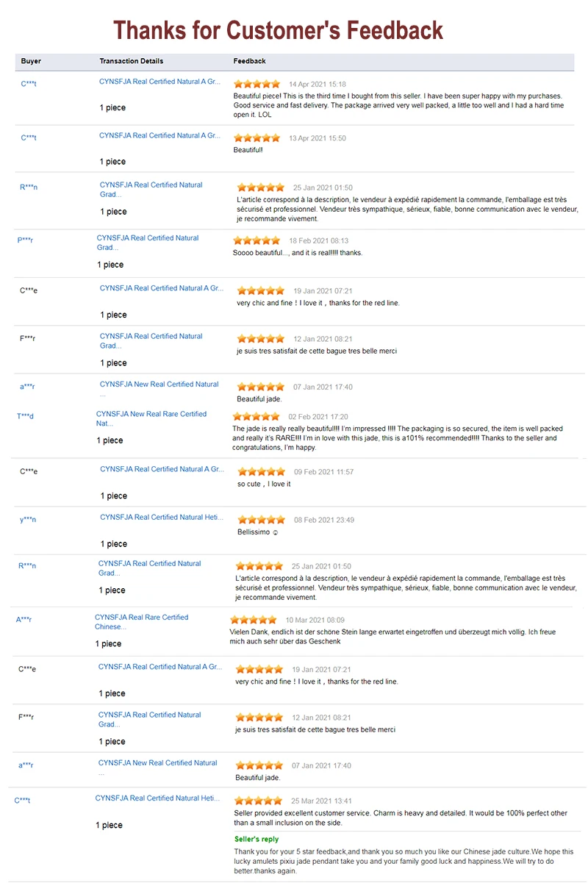Click the star rating on the 'so cute' review
This screenshot has height=894, width=588.
pos(262,472)
